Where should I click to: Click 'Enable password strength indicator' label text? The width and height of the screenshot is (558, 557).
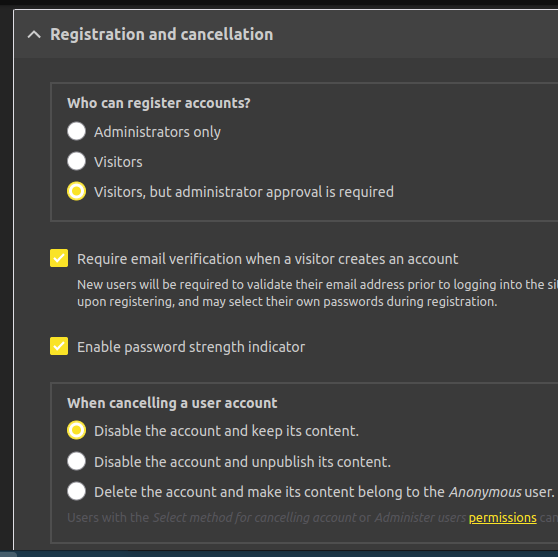(x=191, y=347)
